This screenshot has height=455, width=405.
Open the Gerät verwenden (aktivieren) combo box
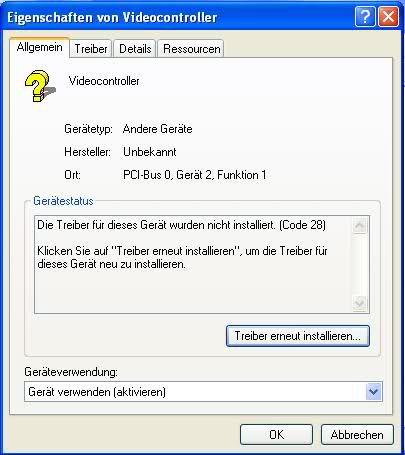click(x=203, y=392)
